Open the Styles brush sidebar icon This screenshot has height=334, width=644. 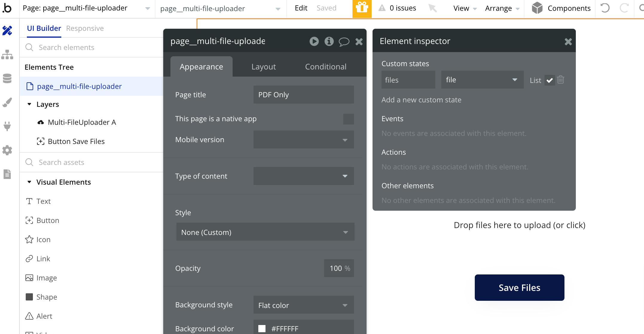pyautogui.click(x=7, y=102)
